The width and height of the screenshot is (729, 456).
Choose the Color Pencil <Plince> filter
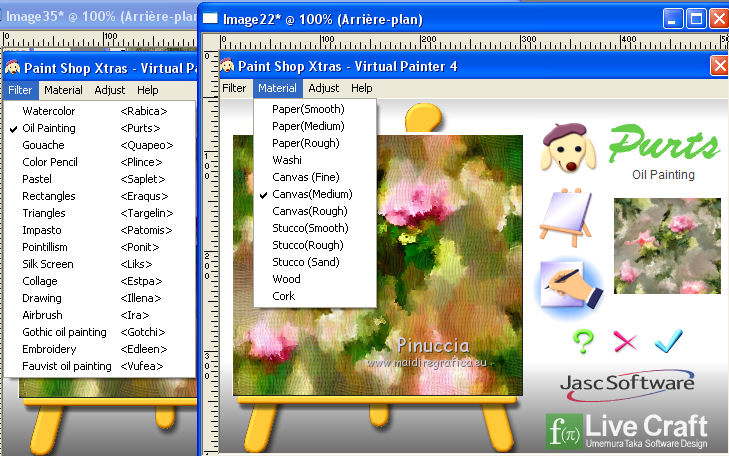click(x=99, y=162)
